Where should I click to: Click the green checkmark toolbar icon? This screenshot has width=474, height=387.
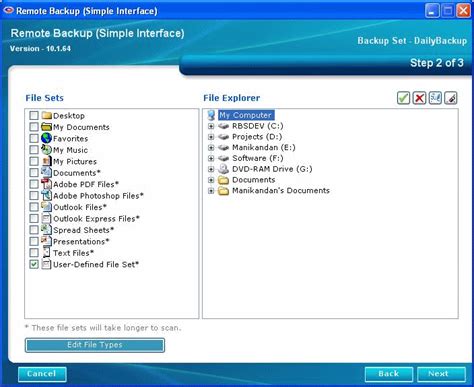tap(403, 98)
